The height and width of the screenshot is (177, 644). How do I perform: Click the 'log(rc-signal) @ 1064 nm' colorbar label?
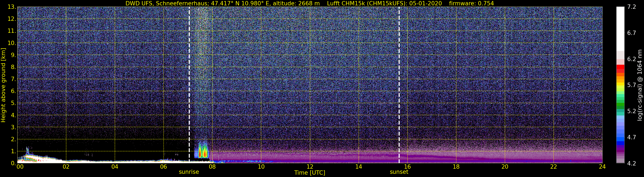click(640, 85)
